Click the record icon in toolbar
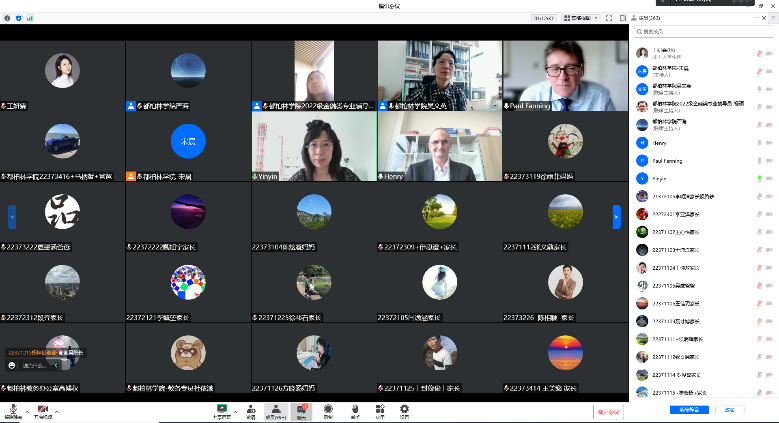 tap(328, 409)
